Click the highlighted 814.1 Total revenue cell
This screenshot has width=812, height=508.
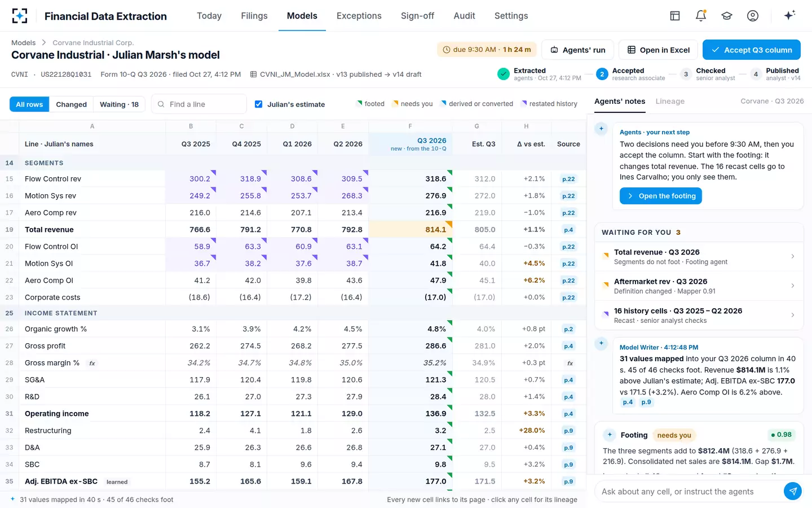pos(411,230)
